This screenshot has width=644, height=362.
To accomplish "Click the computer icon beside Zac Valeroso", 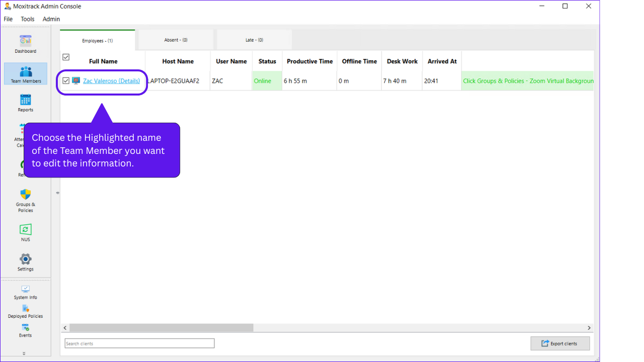I will [76, 80].
